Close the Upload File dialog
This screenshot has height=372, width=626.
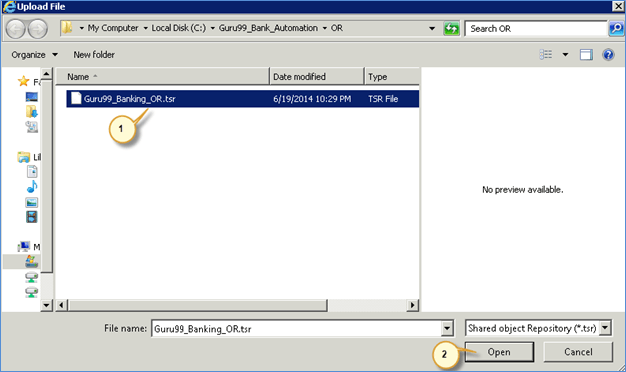pos(618,6)
